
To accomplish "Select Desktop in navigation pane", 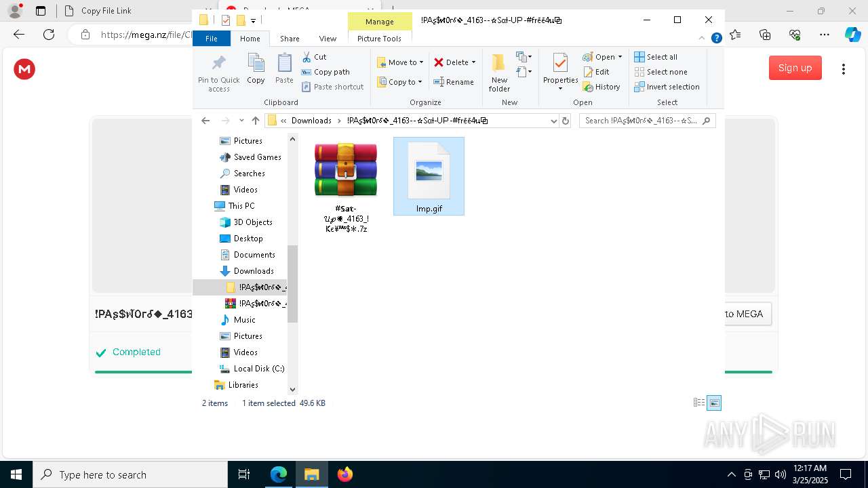I will (241, 239).
